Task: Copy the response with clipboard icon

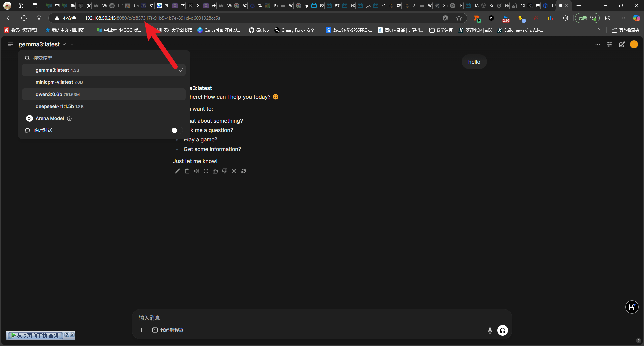Action: [x=187, y=171]
